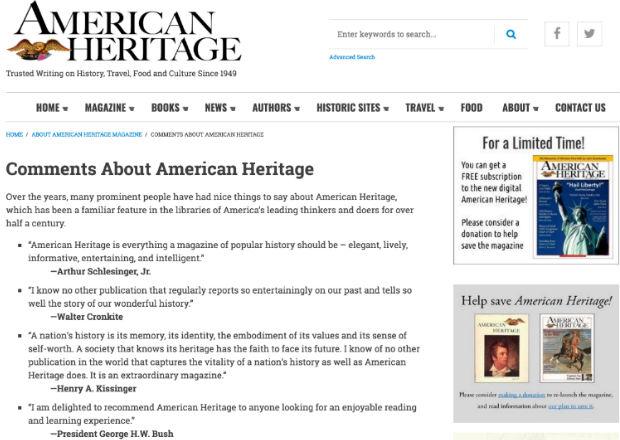Select the Books menu label
This screenshot has height=440, width=620.
tap(165, 108)
